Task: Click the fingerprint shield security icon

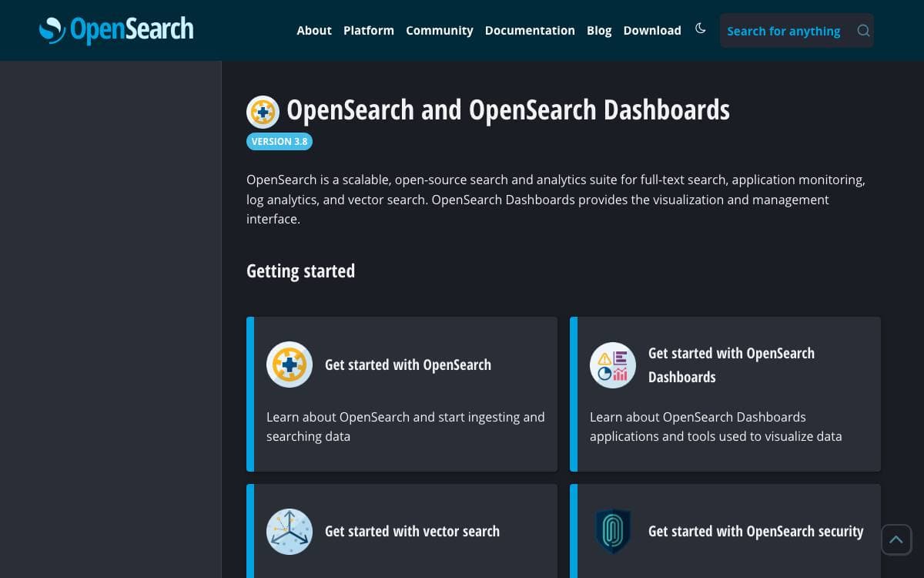Action: (x=613, y=531)
